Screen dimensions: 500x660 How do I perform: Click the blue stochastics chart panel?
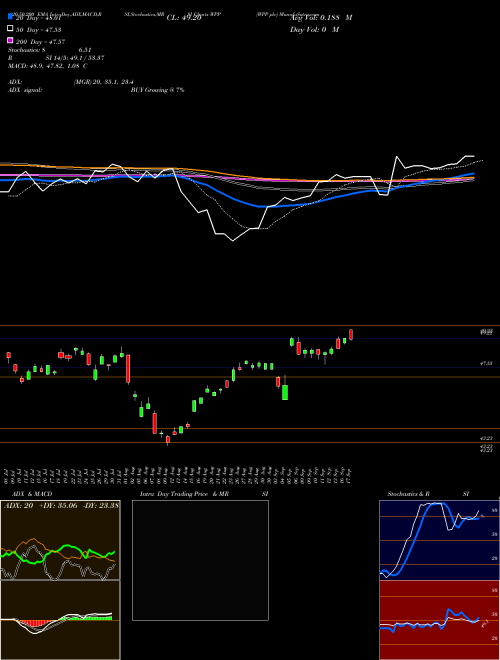point(439,540)
